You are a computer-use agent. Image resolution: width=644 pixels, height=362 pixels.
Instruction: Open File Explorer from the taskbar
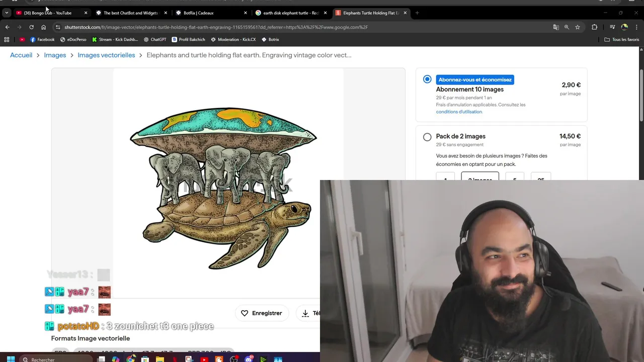(x=160, y=359)
